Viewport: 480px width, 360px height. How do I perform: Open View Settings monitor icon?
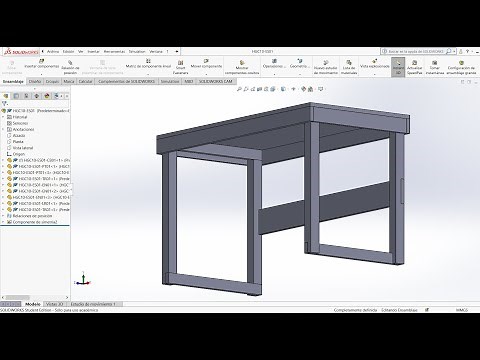tap(321, 89)
